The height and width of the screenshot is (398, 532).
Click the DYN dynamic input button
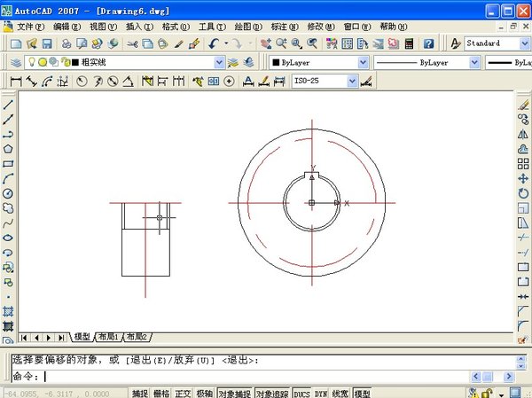[x=321, y=393]
